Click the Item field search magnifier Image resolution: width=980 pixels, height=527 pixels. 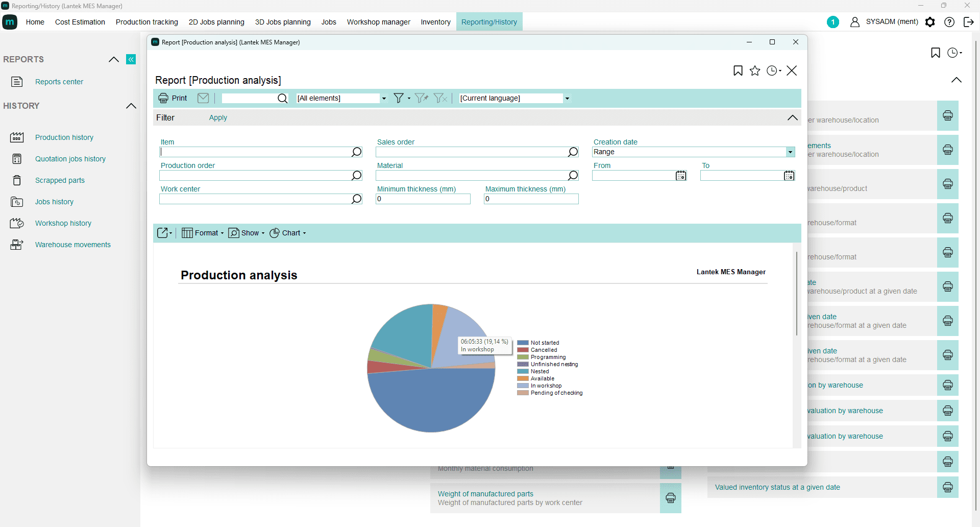pos(356,152)
